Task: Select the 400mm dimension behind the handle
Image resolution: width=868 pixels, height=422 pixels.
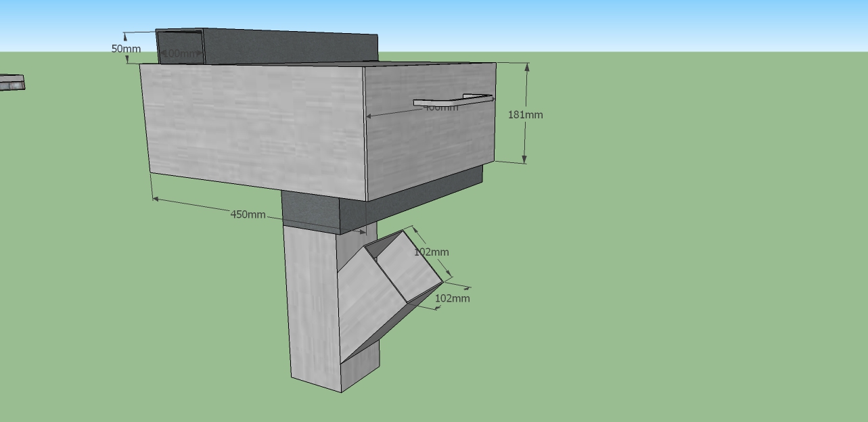Action: (x=440, y=108)
